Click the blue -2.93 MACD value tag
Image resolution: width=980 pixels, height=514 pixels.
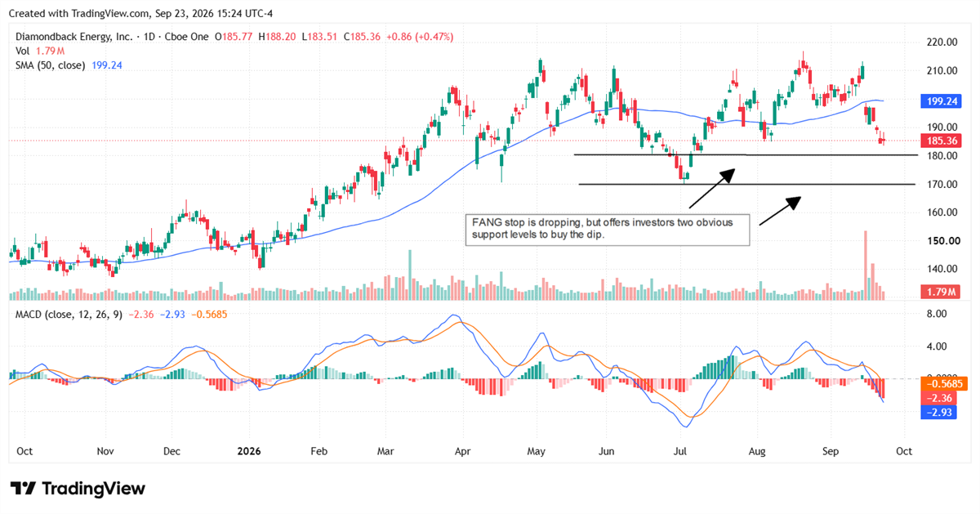click(x=938, y=413)
